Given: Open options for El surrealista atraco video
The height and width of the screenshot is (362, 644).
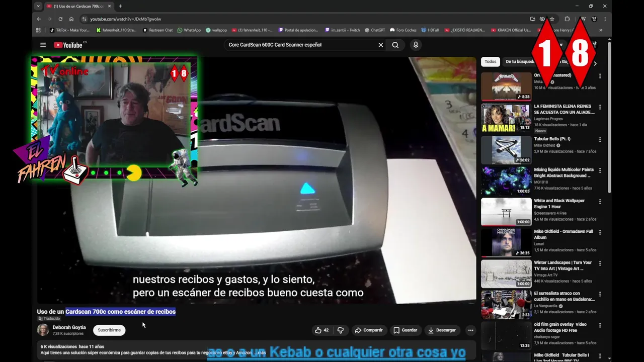Looking at the screenshot, I should (x=600, y=294).
